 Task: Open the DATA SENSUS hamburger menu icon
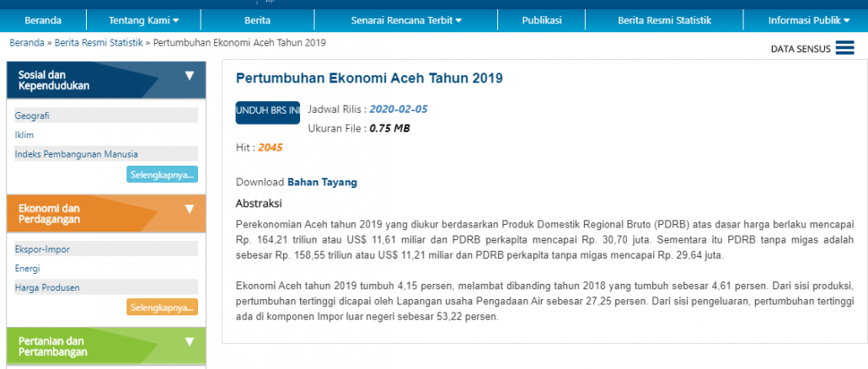[x=844, y=48]
